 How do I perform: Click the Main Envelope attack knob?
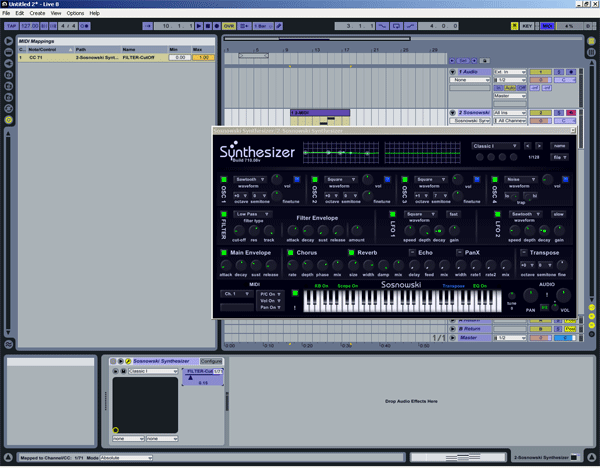pos(227,267)
